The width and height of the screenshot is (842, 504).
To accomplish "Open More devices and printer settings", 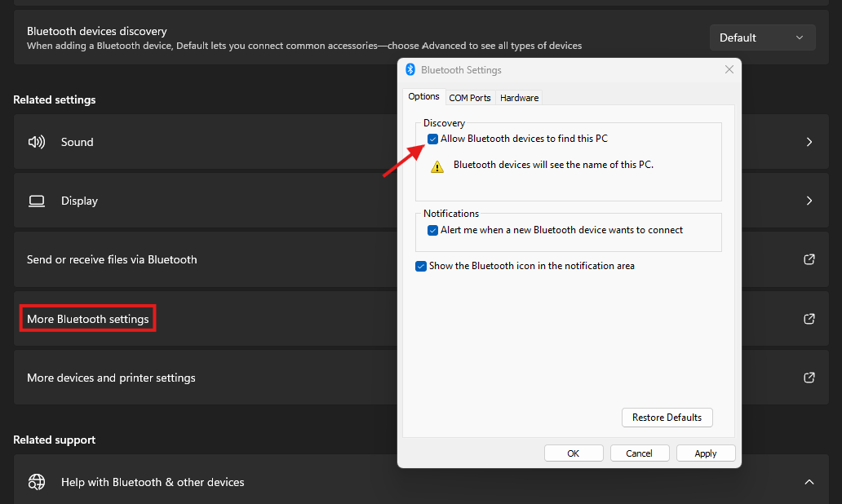I will pyautogui.click(x=111, y=378).
